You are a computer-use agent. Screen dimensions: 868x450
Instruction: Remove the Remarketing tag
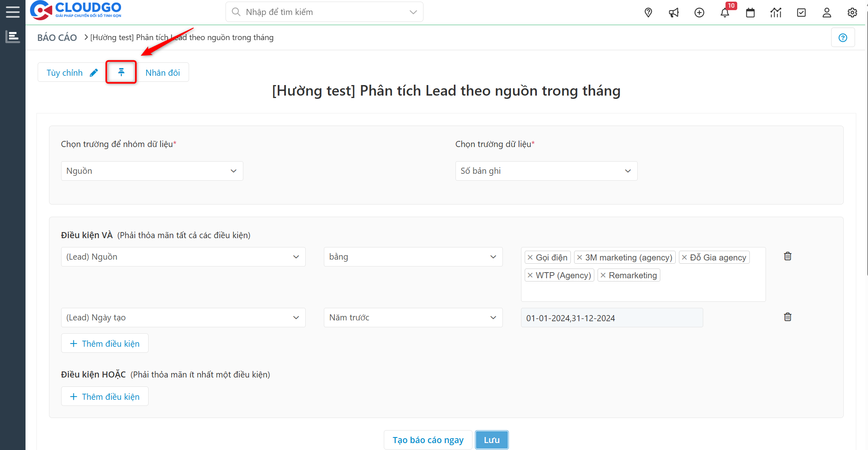coord(603,275)
